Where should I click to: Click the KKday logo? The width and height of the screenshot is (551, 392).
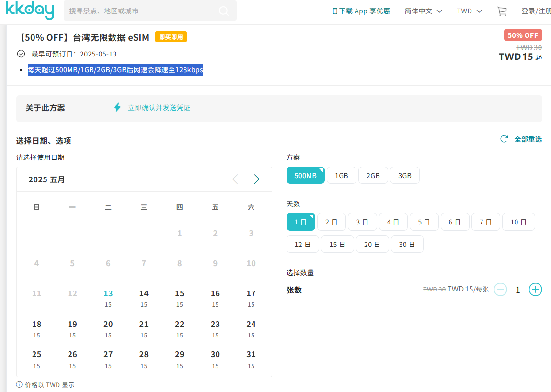click(x=30, y=11)
